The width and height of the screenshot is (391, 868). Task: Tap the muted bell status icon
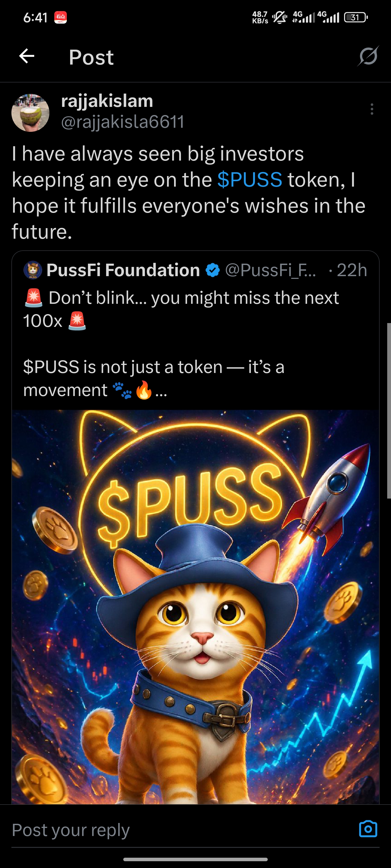tap(279, 17)
